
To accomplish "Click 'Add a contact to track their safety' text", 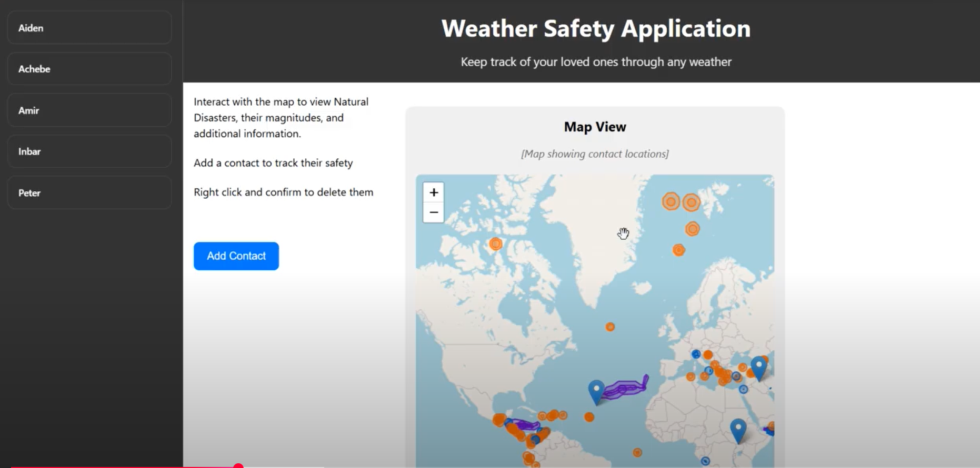I will tap(273, 163).
